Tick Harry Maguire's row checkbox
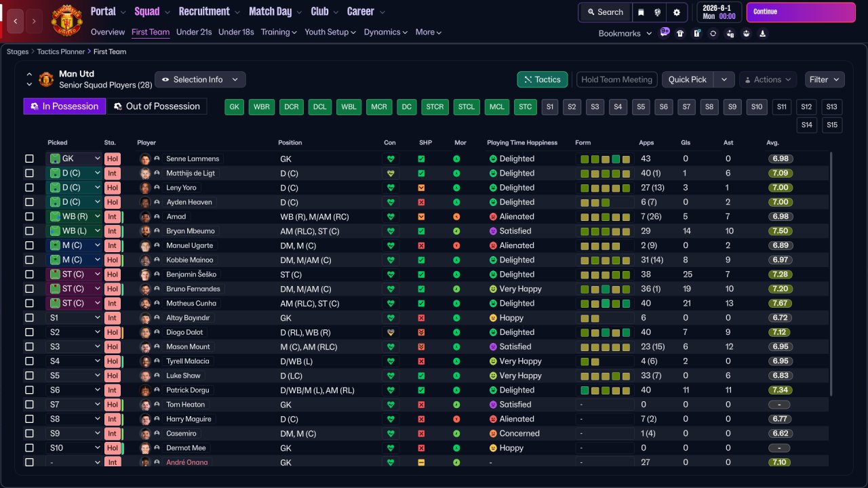 [29, 419]
